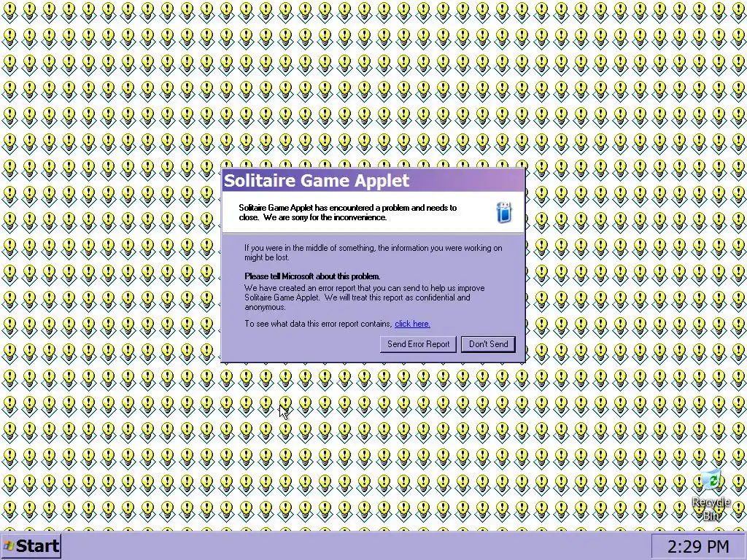Image resolution: width=747 pixels, height=560 pixels.
Task: Click the blue applet icon in the dialog
Action: (504, 212)
